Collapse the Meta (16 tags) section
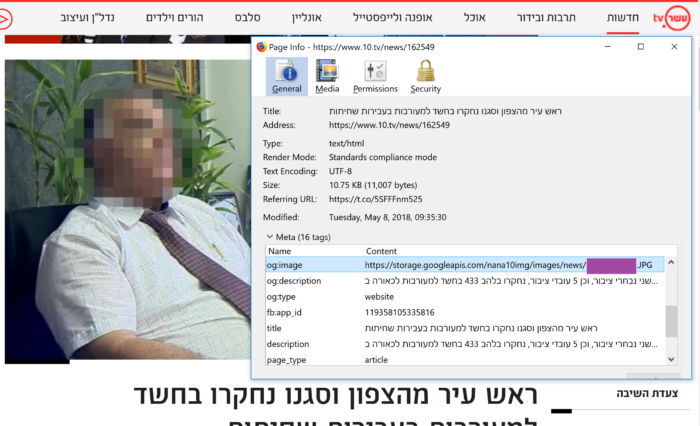The width and height of the screenshot is (700, 426). 269,236
